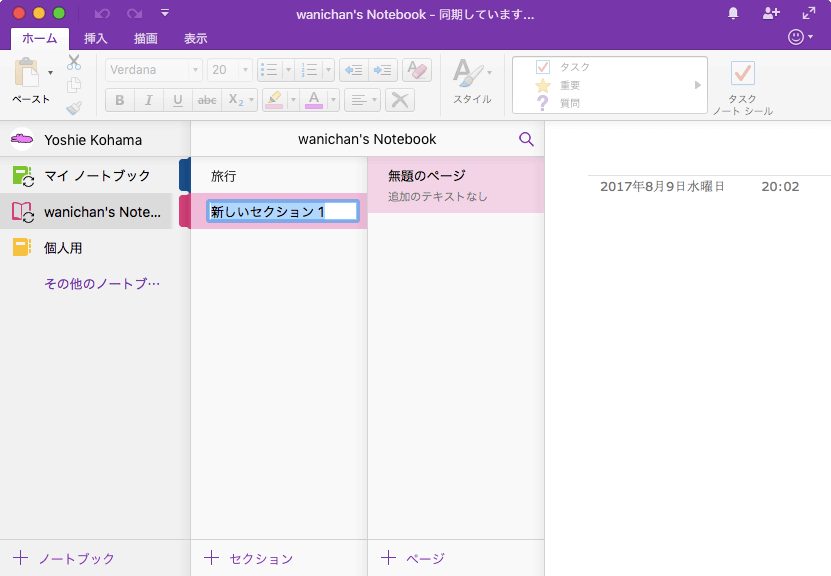Decrease the indent level
Viewport: 831px width, 576px height.
coord(353,70)
